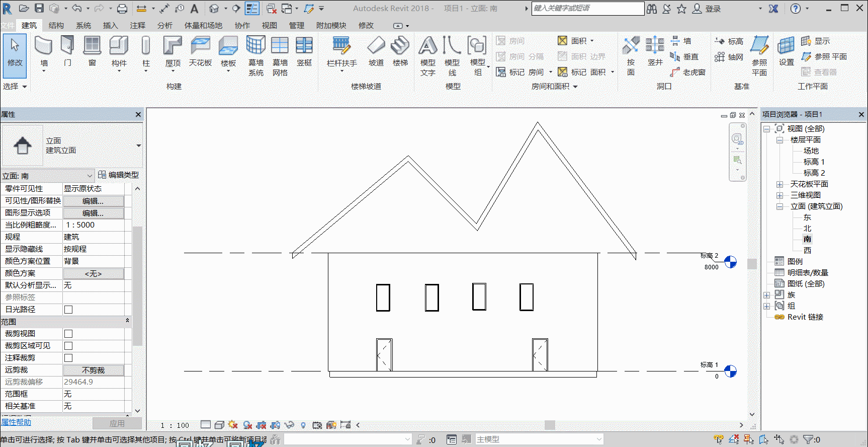
Task: Expand the 天花板平面 tree node
Action: pyautogui.click(x=779, y=184)
